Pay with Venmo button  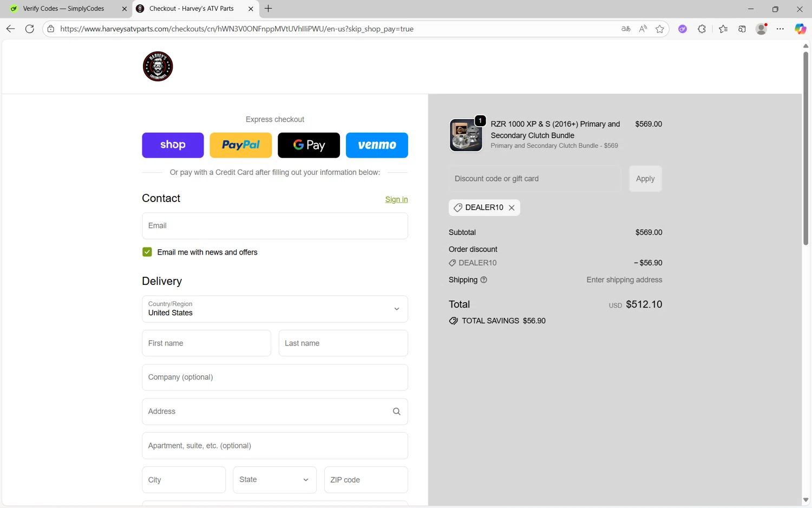pos(377,145)
